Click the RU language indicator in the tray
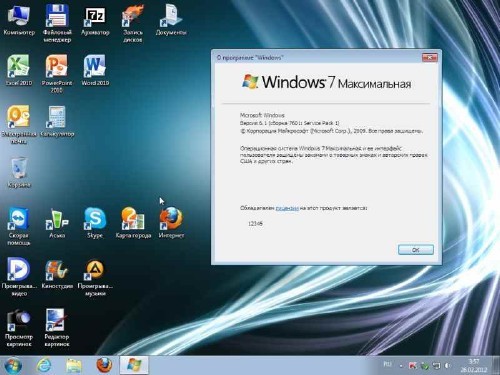 click(387, 364)
